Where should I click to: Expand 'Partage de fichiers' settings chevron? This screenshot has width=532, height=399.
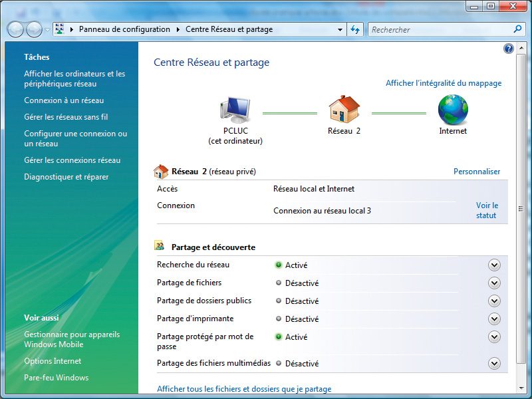tap(494, 283)
